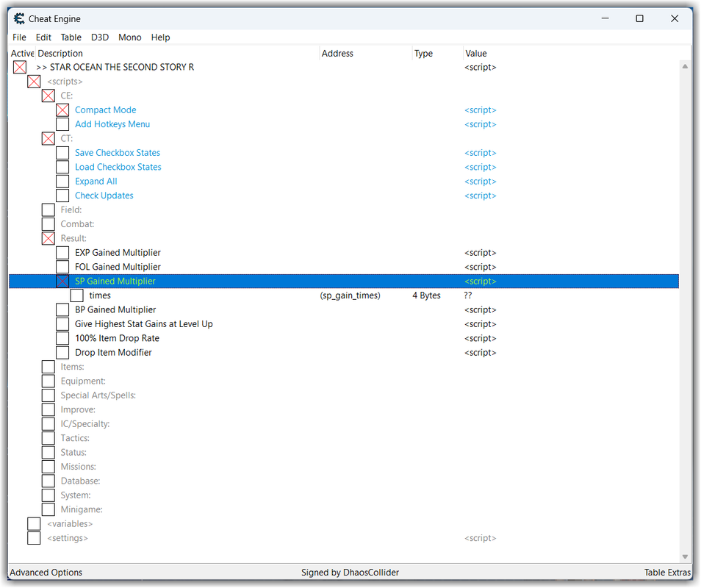Select the 100% Item Drop Rate row text
The image size is (701, 588).
pos(117,339)
